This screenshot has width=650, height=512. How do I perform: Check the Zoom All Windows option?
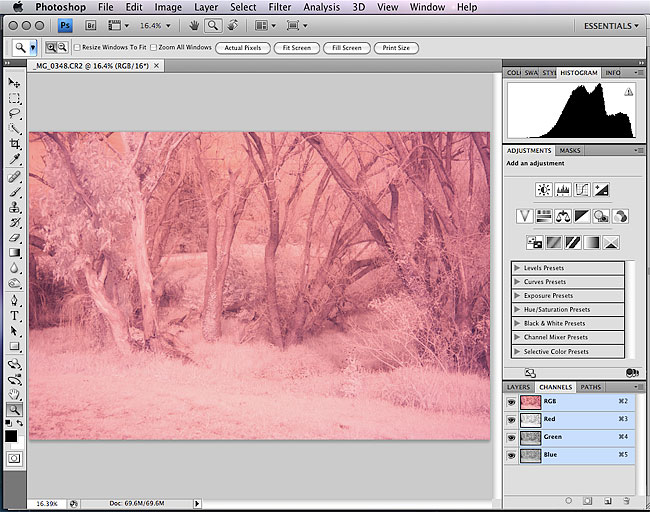pyautogui.click(x=153, y=47)
